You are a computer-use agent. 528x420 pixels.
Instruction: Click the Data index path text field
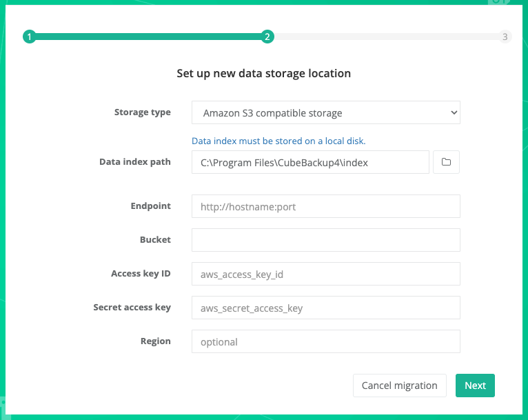coord(310,162)
